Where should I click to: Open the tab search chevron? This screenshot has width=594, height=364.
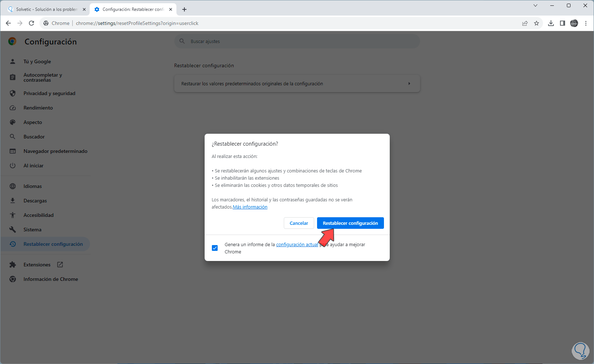(535, 5)
